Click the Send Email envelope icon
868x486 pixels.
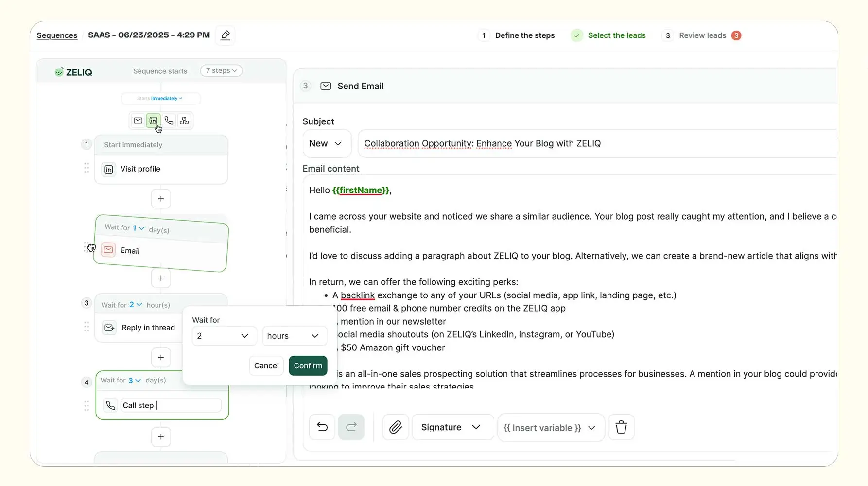pos(326,86)
